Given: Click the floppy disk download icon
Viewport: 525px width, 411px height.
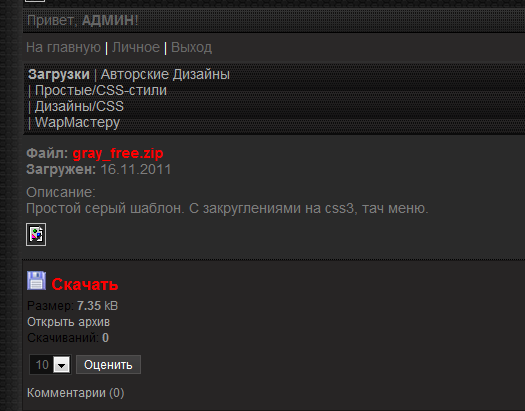Looking at the screenshot, I should click(x=36, y=280).
